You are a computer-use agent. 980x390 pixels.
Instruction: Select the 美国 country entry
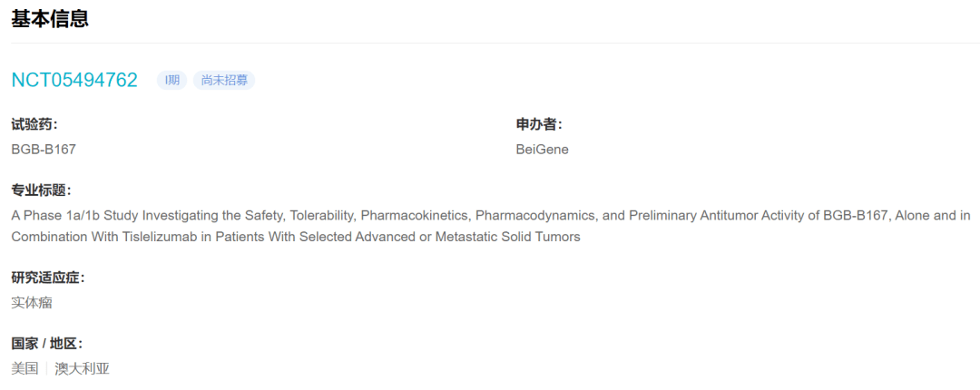point(24,368)
